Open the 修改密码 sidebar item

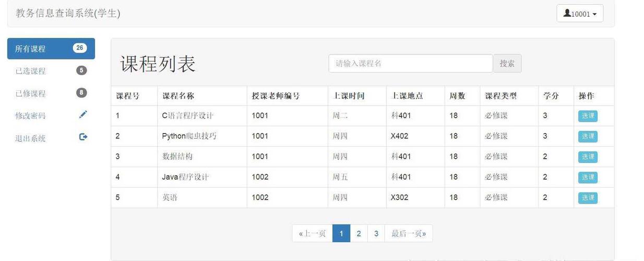coord(51,115)
